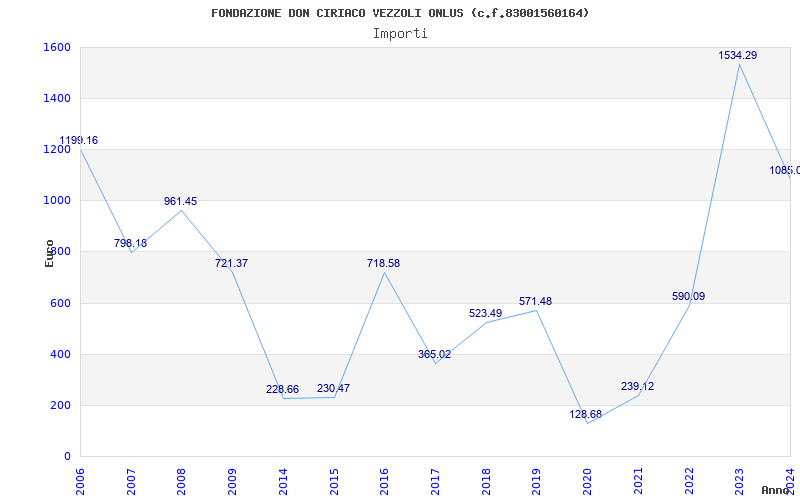Click the 128.68 data label
Screen dimensions: 800x500
586,414
